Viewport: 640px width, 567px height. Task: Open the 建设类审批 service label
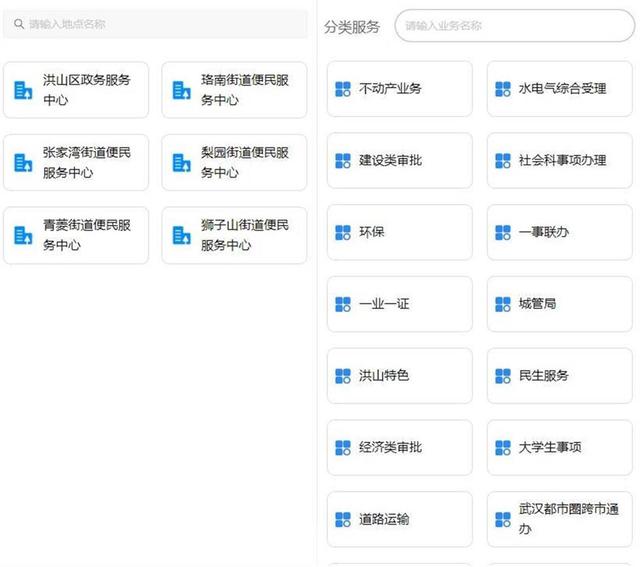pos(390,160)
